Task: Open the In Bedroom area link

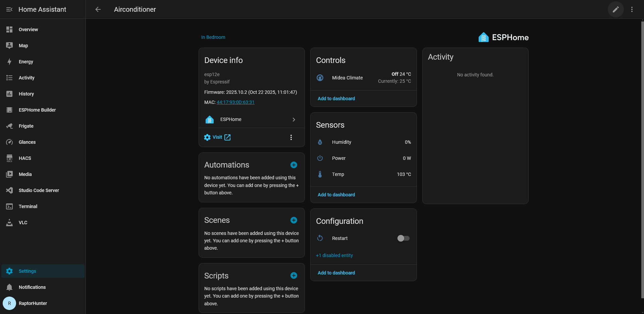Action: (213, 37)
